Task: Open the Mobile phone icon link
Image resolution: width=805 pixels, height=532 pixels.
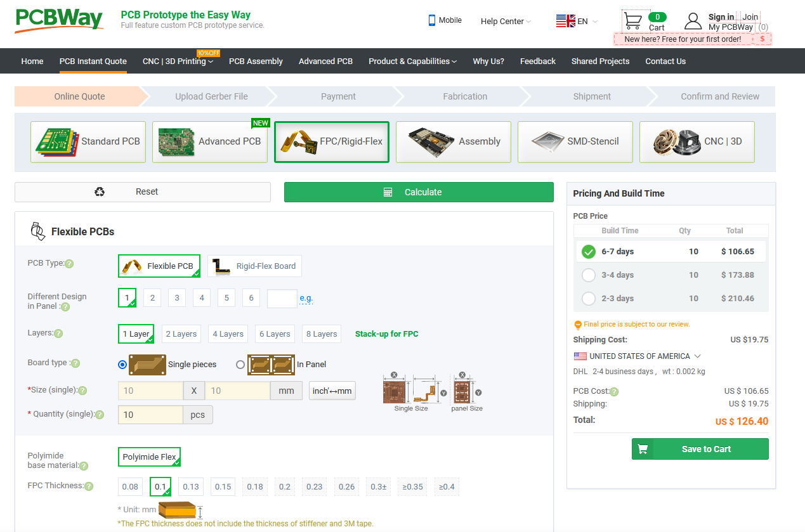Action: coord(432,20)
